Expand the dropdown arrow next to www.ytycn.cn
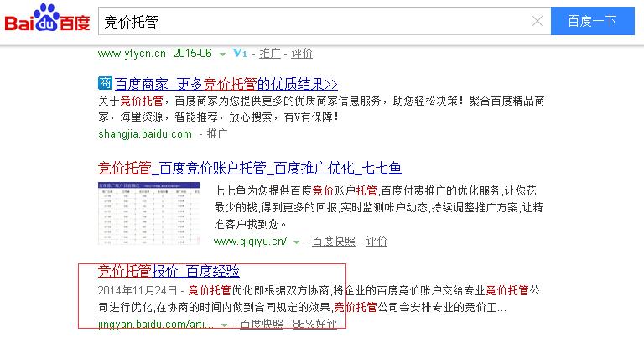The image size is (644, 338). [x=222, y=55]
